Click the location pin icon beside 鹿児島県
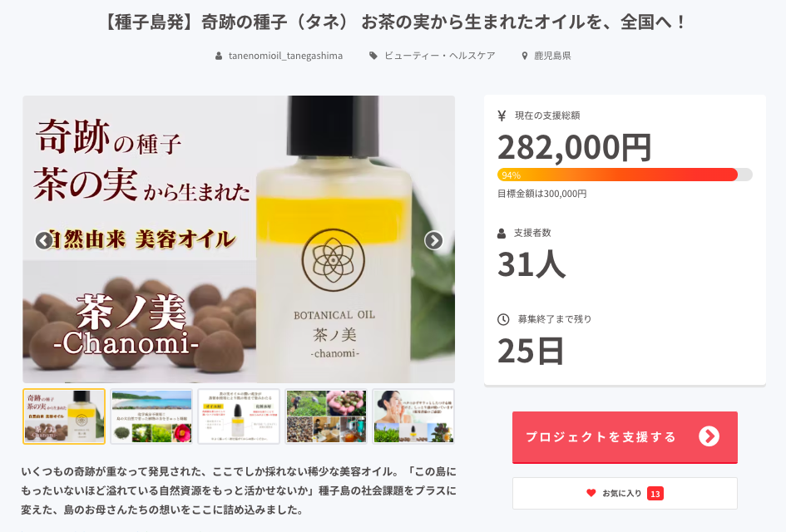 coord(525,56)
